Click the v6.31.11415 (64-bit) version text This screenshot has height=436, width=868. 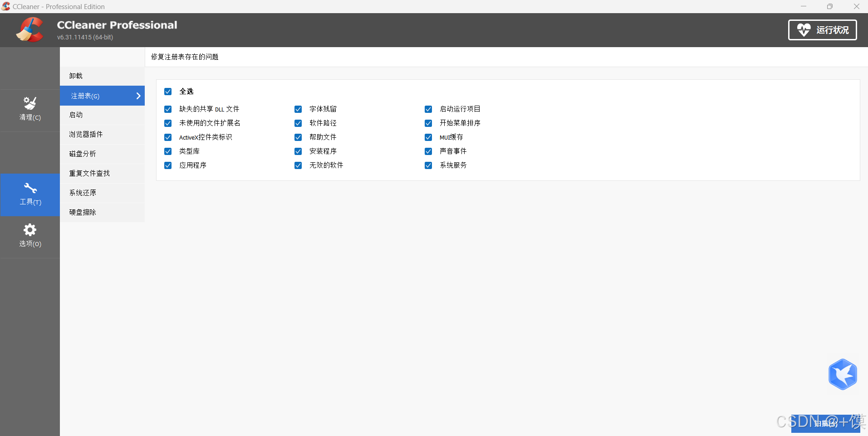[85, 37]
